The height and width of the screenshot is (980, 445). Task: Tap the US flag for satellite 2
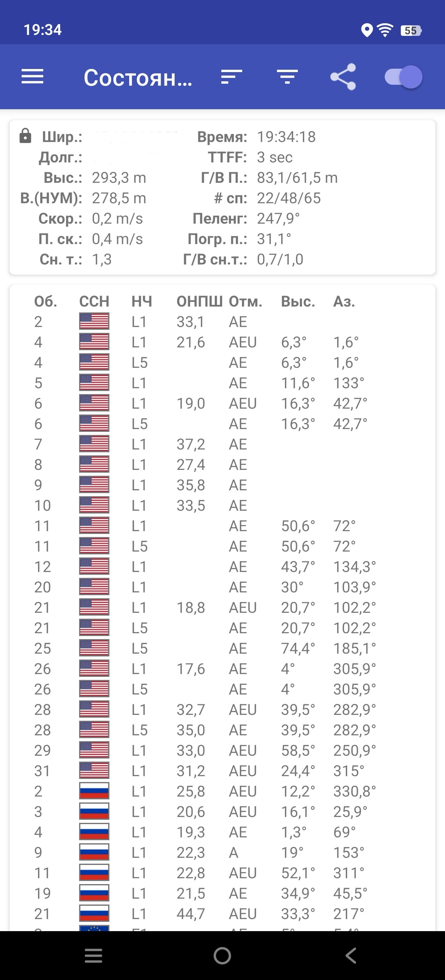coord(94,321)
